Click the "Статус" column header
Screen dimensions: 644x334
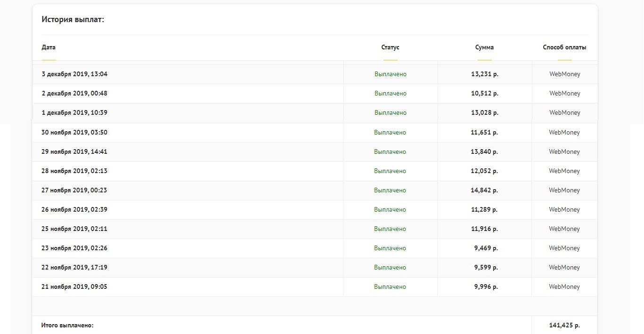390,48
